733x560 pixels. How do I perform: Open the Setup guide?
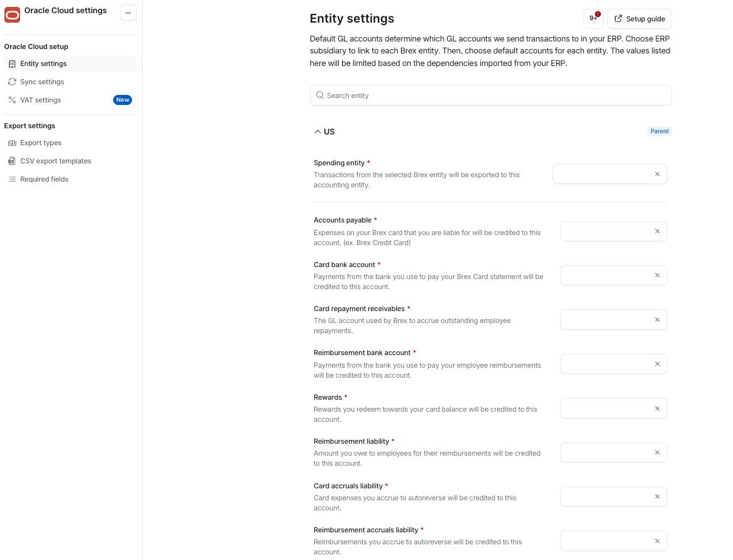click(639, 19)
